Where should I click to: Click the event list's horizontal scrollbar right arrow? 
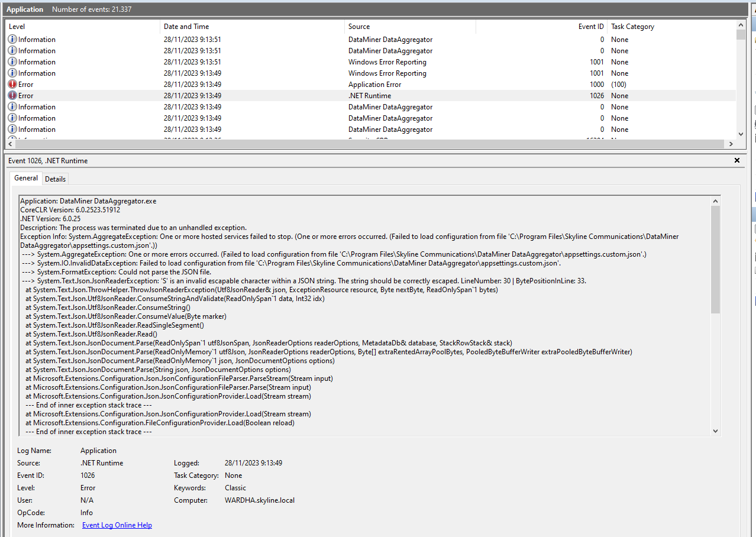(731, 144)
